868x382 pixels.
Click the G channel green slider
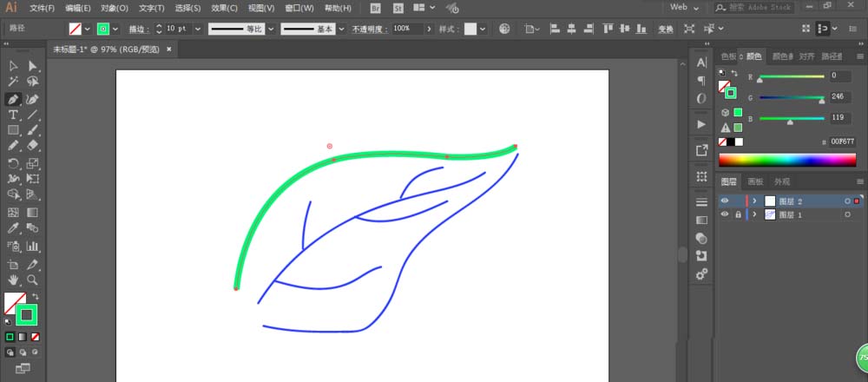click(x=792, y=98)
